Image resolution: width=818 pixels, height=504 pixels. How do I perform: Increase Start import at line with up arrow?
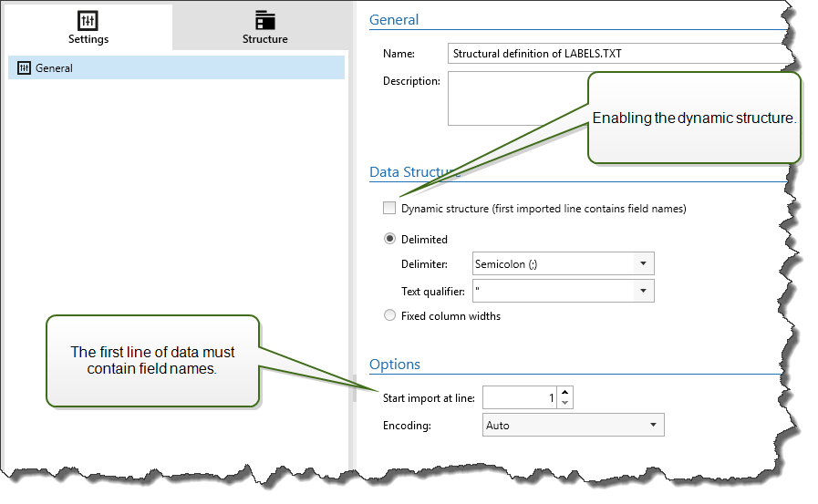pyautogui.click(x=565, y=393)
